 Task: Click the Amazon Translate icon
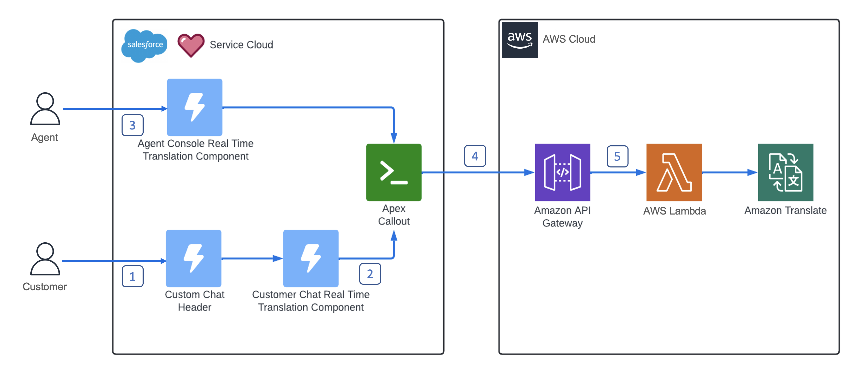(x=785, y=172)
